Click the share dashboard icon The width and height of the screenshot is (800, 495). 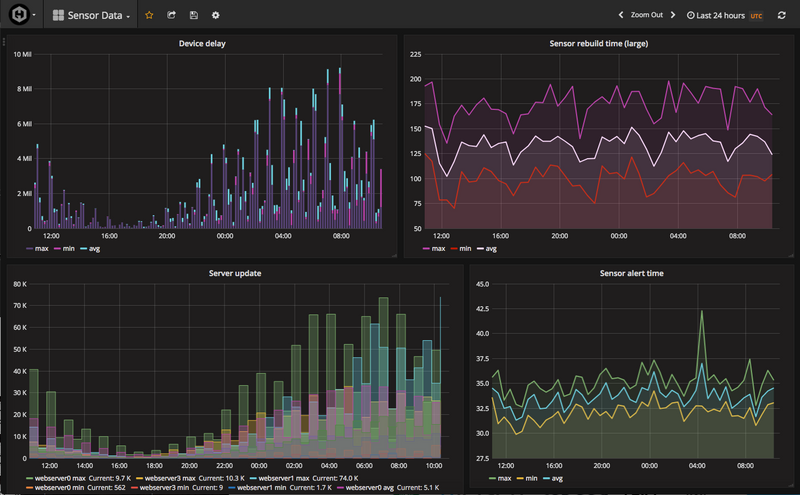(171, 16)
